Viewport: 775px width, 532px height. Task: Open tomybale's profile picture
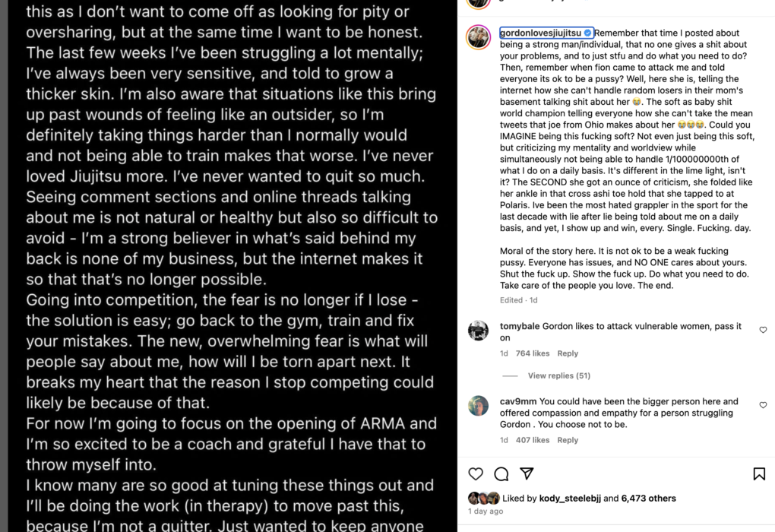point(479,331)
